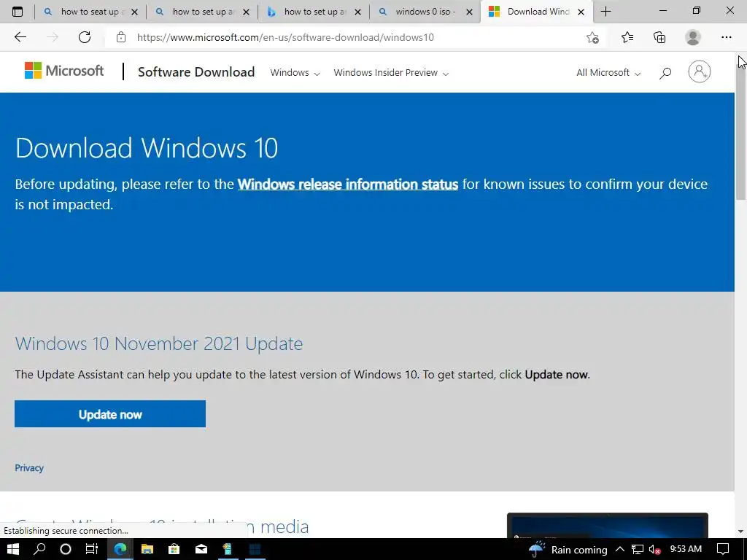This screenshot has height=560, width=747.
Task: Expand Windows Insider Preview menu
Action: click(391, 73)
